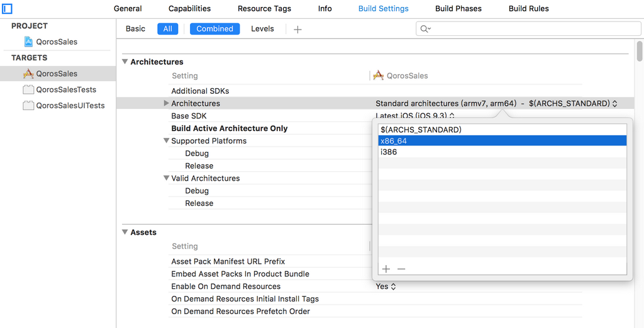644x328 pixels.
Task: Toggle the navigator sidebar icon
Action: (x=8, y=9)
